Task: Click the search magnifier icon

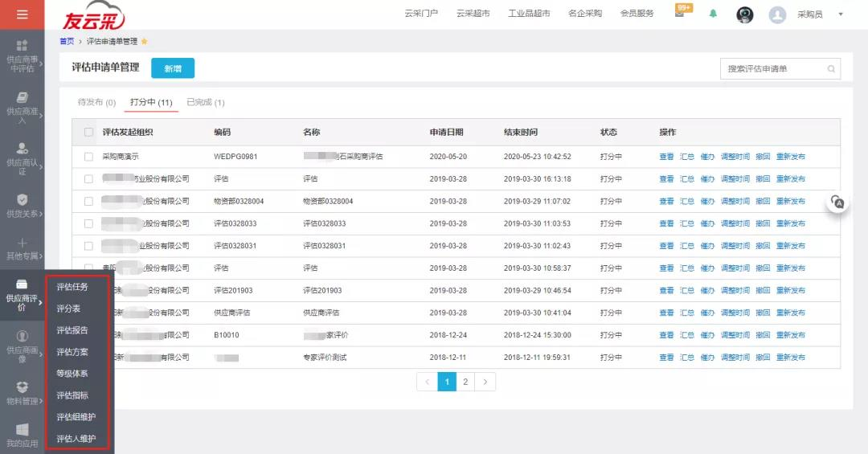Action: 831,69
